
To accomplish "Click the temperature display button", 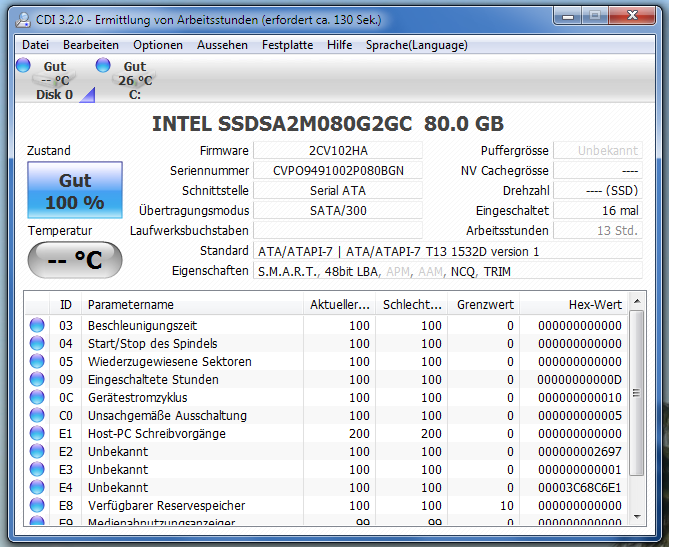I will (x=75, y=260).
